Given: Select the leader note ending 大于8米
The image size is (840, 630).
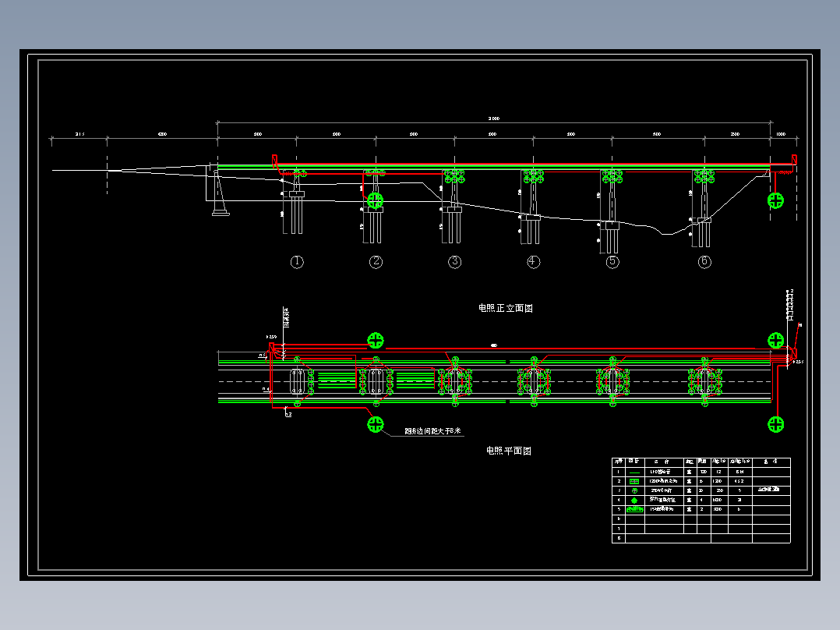Looking at the screenshot, I should (x=433, y=431).
